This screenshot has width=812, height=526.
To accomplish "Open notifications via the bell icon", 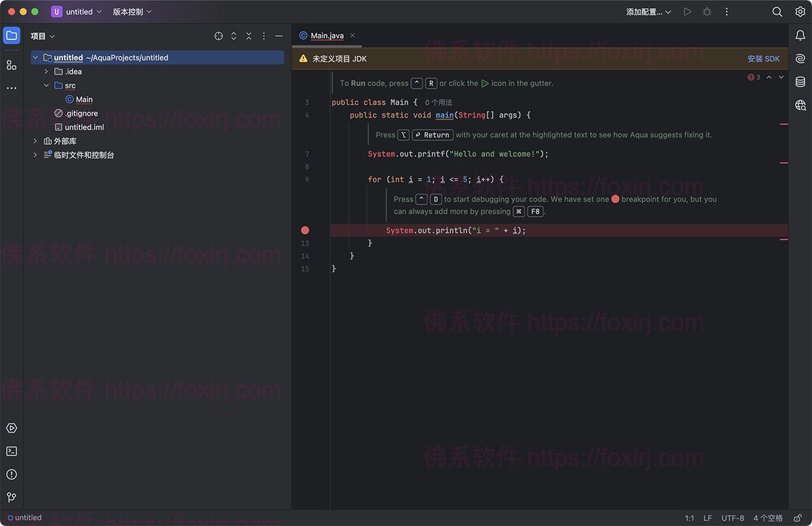I will coord(800,35).
